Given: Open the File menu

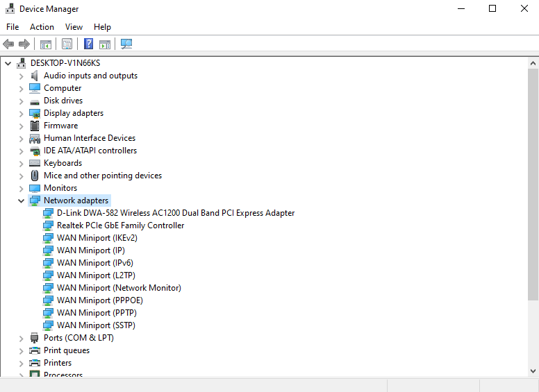Looking at the screenshot, I should pos(13,27).
